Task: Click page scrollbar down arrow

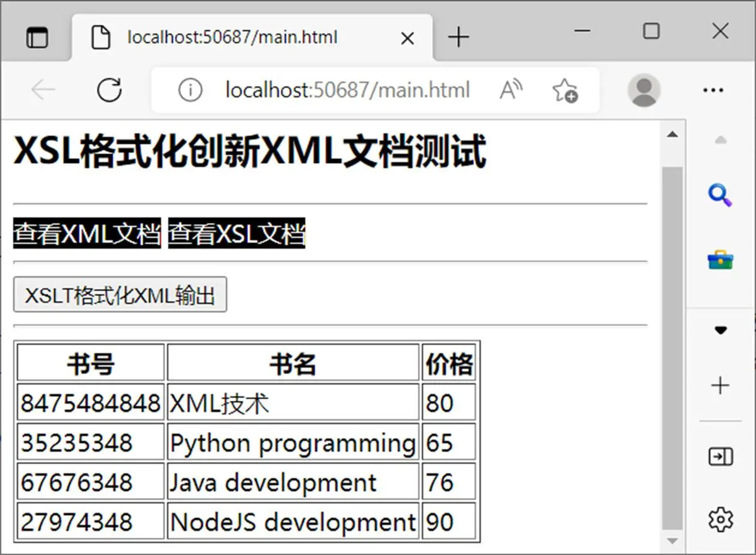Action: coord(672,541)
